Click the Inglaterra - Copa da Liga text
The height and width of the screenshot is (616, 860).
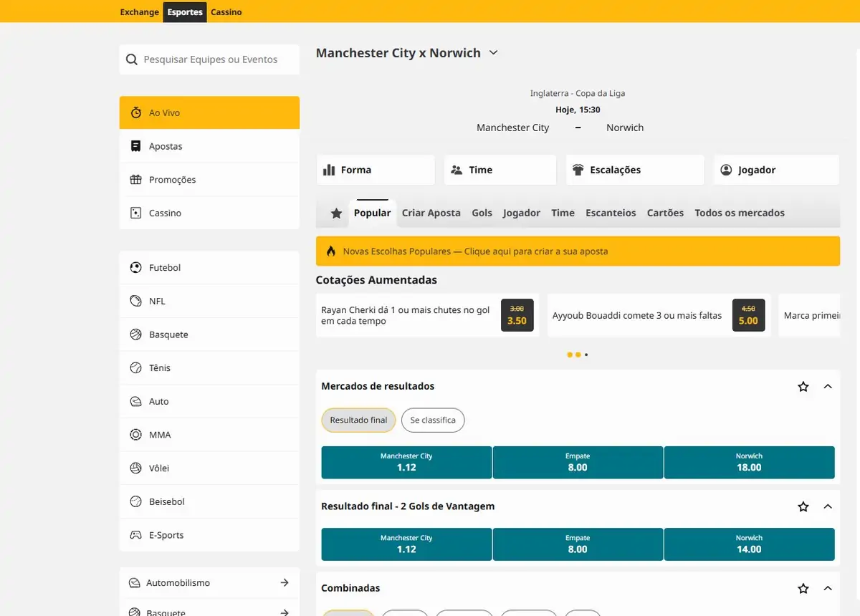coord(578,93)
